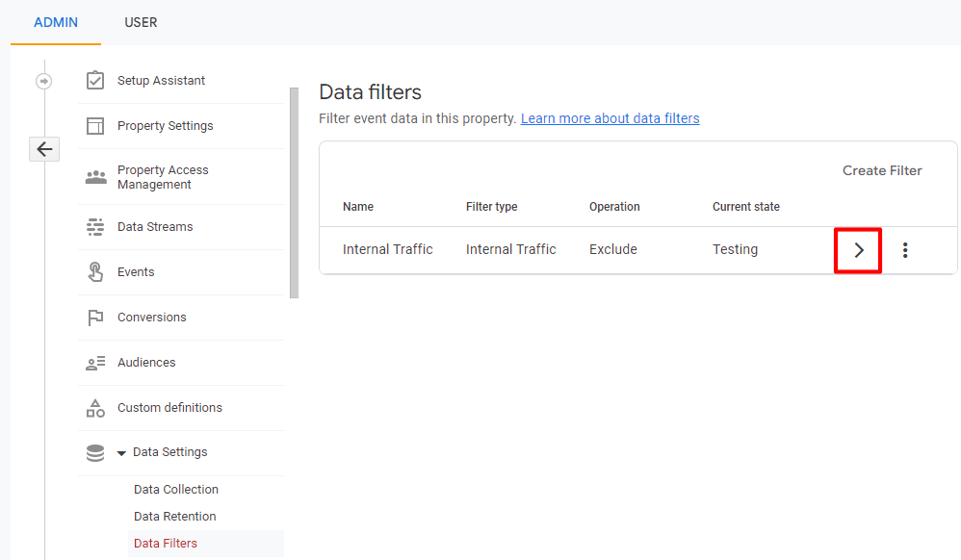Collapse the admin sidebar with the back arrow
Screen dimensions: 961x560
(x=44, y=149)
